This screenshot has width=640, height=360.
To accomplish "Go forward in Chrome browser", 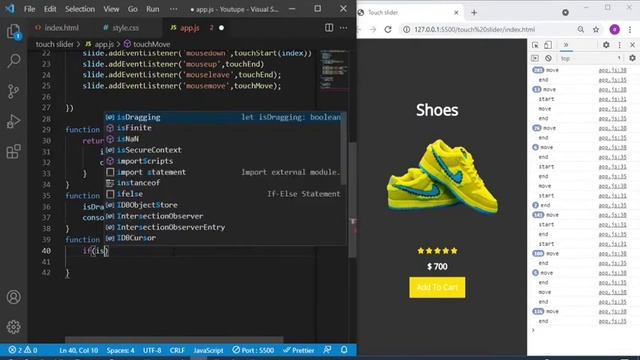I will 373,29.
